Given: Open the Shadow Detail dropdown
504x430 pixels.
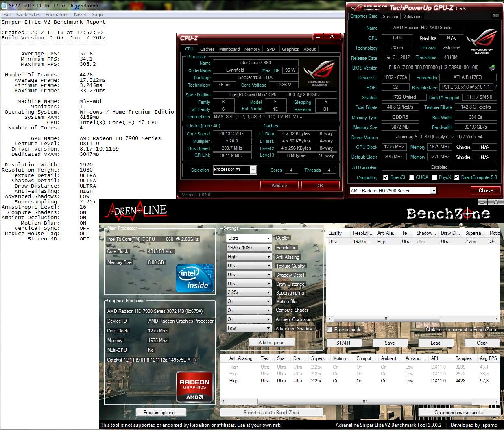Looking at the screenshot, I should 249,275.
